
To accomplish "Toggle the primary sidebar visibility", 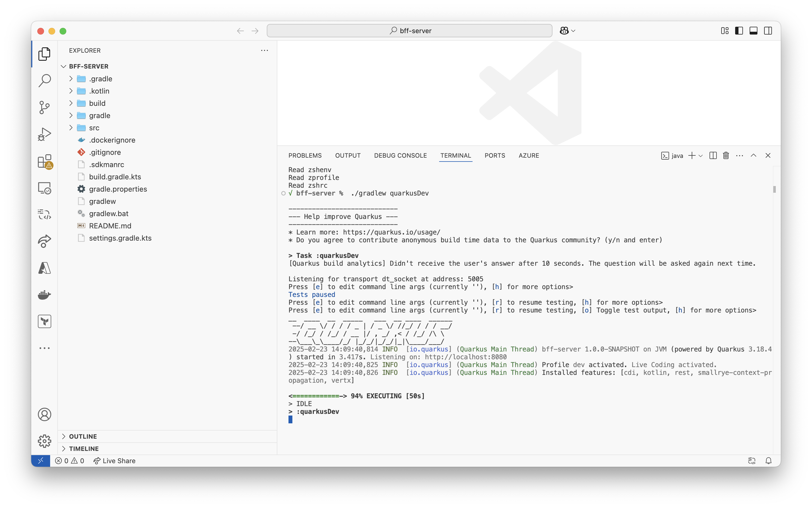I will coord(739,31).
